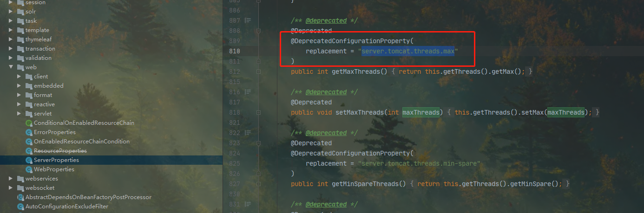Click the AbstractDependsOnBeanFactoryPostProcessor class icon
This screenshot has height=213, width=644.
coord(20,197)
